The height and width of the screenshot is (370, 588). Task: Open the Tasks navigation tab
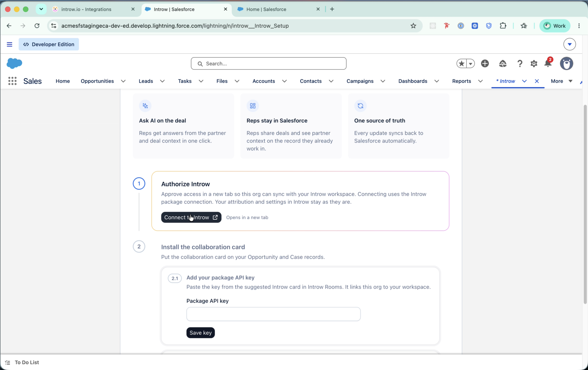pos(185,81)
